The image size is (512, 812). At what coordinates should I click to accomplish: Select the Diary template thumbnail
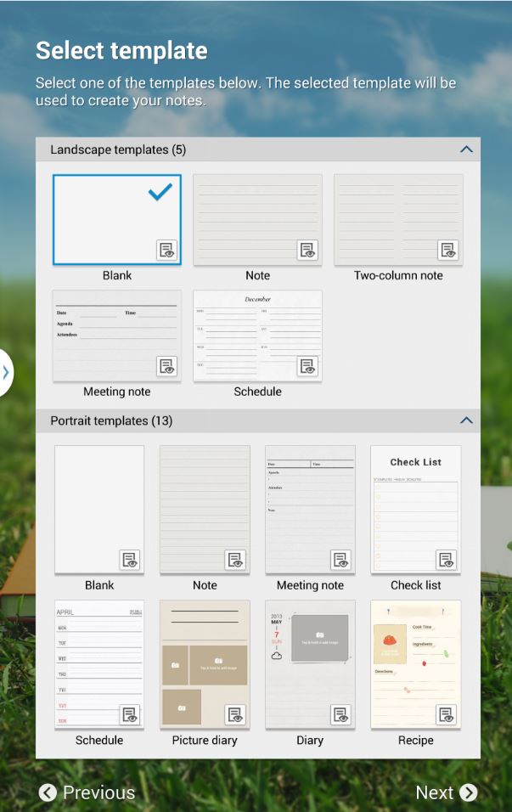point(311,664)
